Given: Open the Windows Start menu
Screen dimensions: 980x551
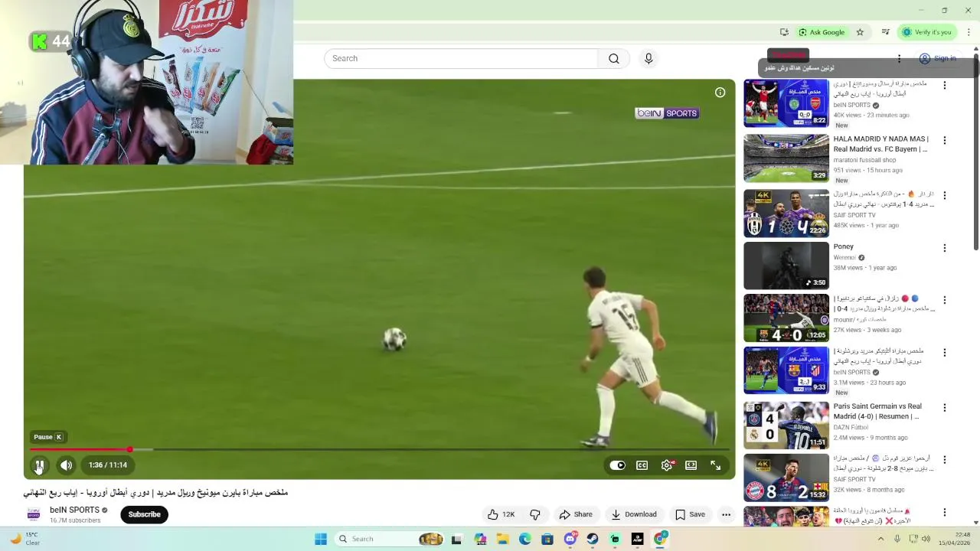Looking at the screenshot, I should pyautogui.click(x=321, y=539).
